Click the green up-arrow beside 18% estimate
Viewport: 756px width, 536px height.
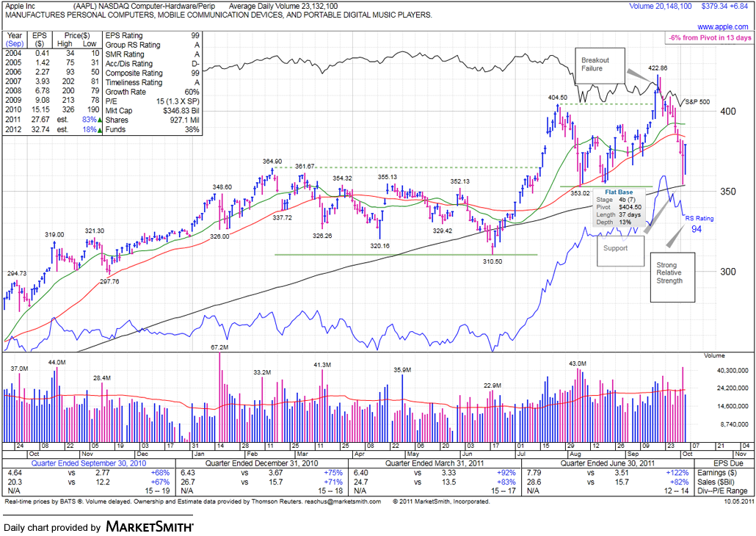99,130
